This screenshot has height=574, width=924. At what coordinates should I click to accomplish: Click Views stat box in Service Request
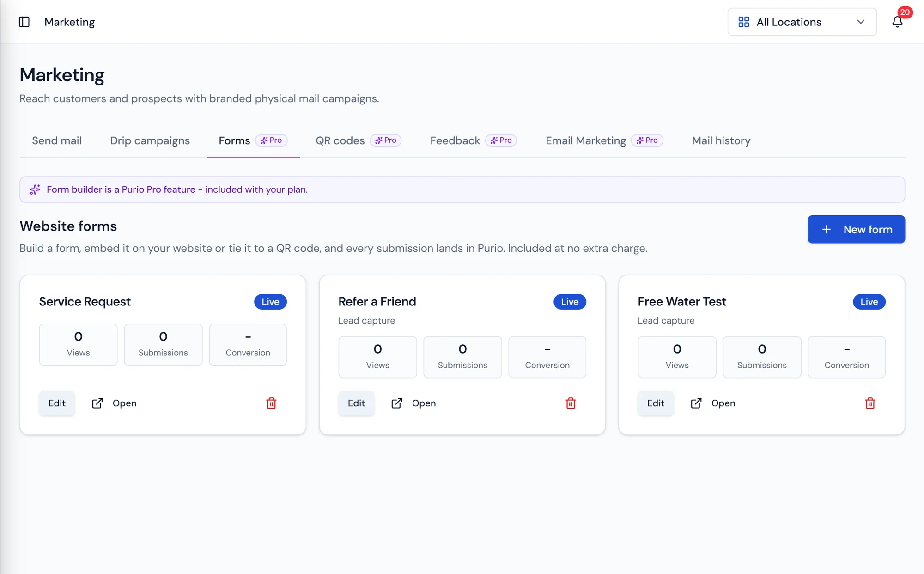[x=78, y=344]
